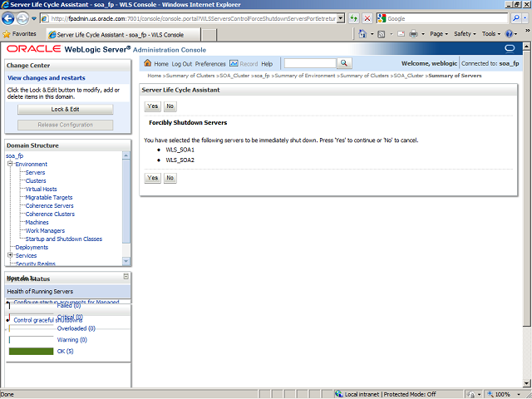Minimize the System Status panel

pyautogui.click(x=126, y=276)
